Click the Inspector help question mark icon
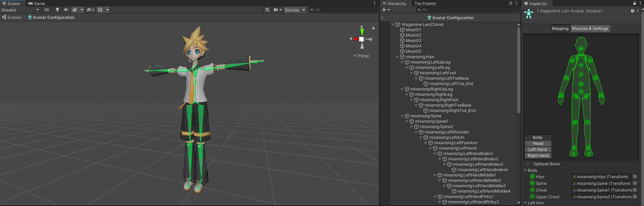The height and width of the screenshot is (206, 644). (x=633, y=11)
